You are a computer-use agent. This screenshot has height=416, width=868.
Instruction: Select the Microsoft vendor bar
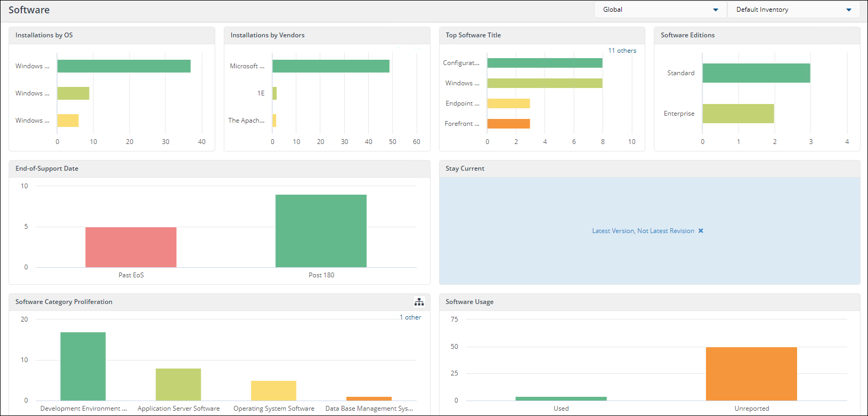[x=330, y=66]
